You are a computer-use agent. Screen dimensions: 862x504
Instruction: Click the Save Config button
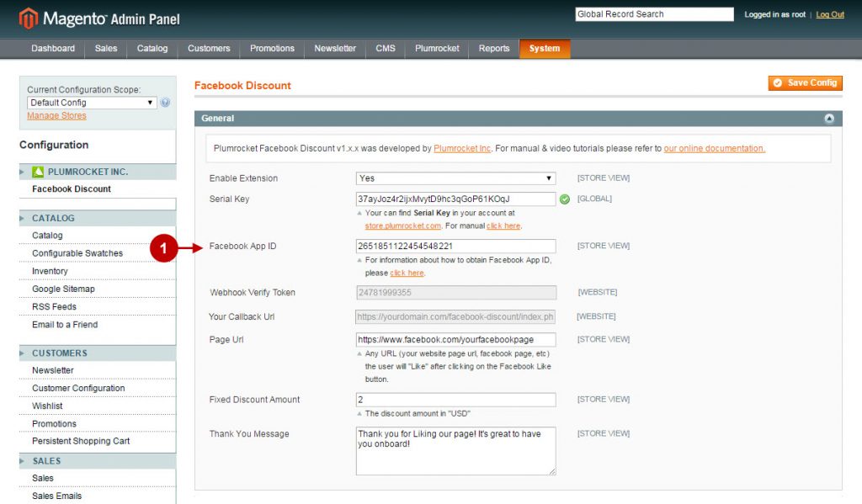coord(806,82)
